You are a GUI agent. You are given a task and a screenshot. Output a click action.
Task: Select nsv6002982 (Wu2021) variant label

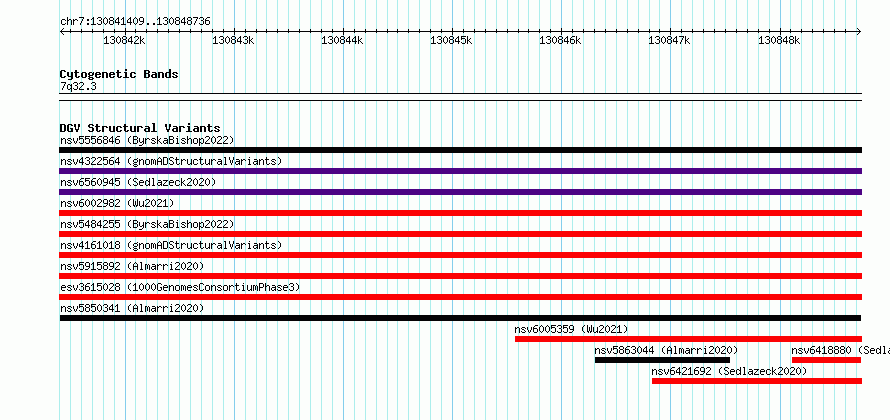[117, 203]
